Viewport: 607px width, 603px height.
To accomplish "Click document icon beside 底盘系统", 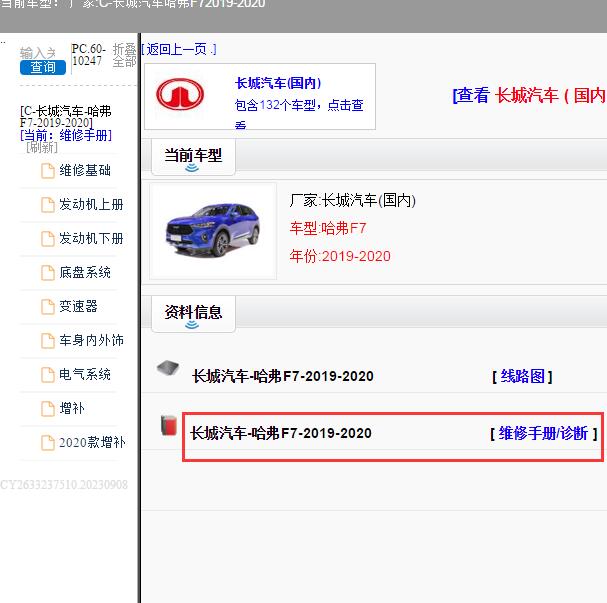I will (48, 273).
